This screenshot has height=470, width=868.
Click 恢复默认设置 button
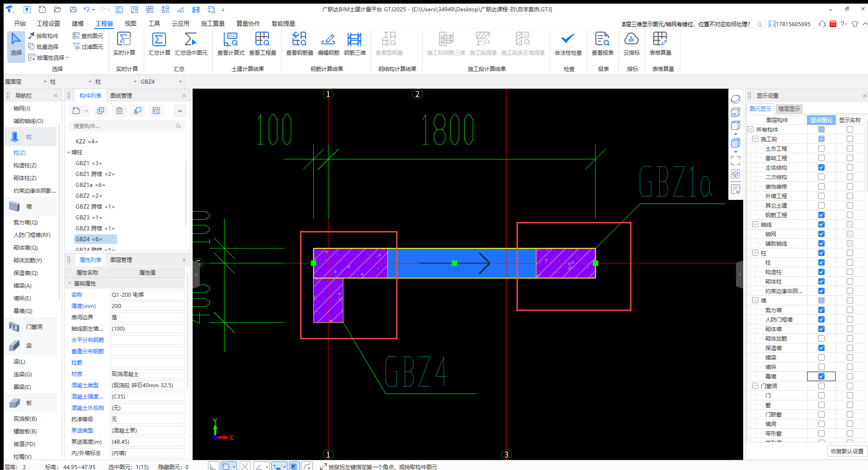pyautogui.click(x=847, y=451)
